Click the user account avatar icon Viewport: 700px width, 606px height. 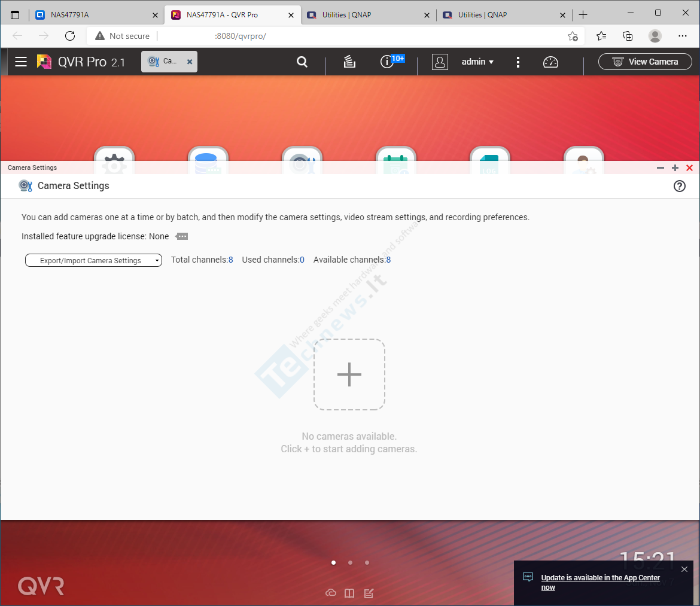440,62
